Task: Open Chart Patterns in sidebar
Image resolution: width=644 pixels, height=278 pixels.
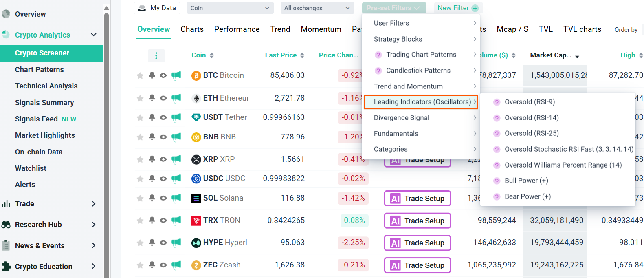Action: tap(40, 70)
